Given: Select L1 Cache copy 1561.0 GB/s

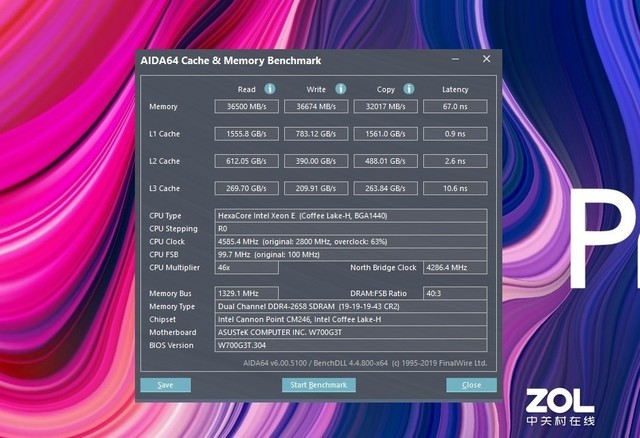Looking at the screenshot, I should (385, 134).
